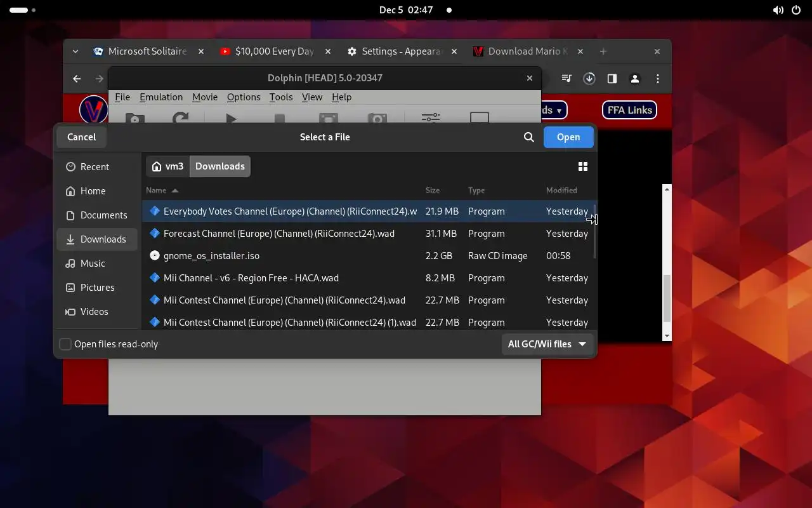Click the volume icon in top bar
Screen dimensions: 812x508
click(778, 10)
